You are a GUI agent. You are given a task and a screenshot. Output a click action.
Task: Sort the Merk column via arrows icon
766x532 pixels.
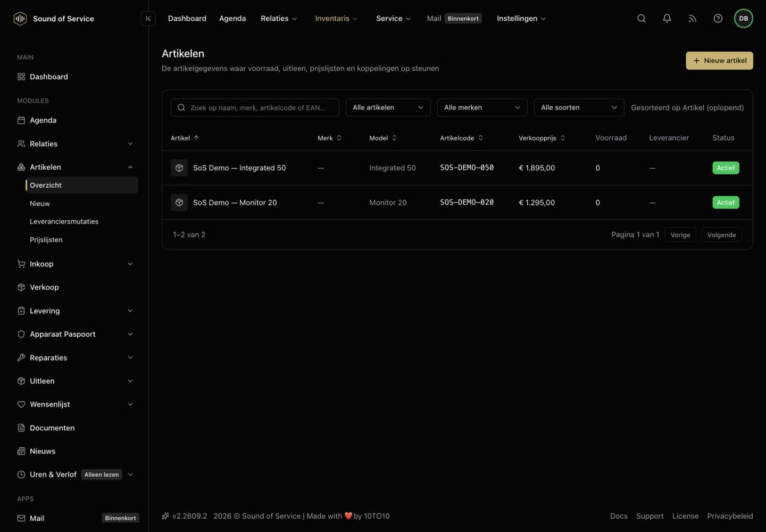pos(339,138)
